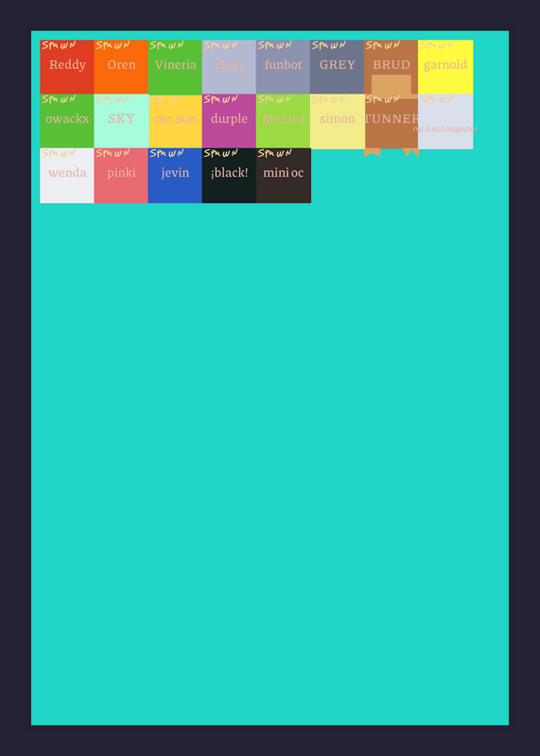
Task: Select the orange Oren spawn tile
Action: pyautogui.click(x=121, y=67)
